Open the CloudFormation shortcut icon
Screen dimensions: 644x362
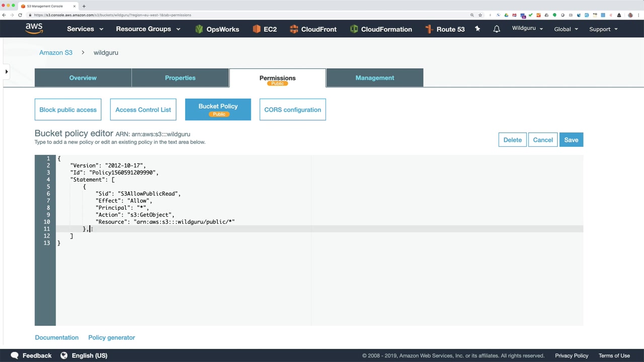click(354, 29)
